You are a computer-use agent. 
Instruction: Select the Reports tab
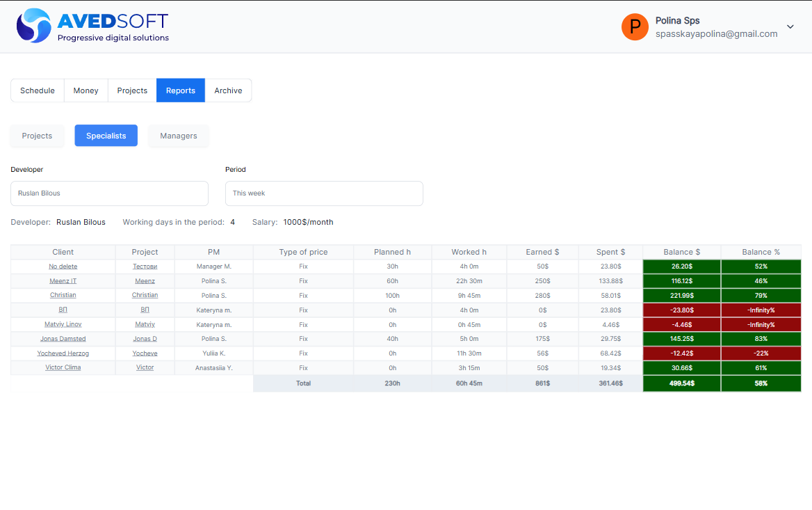click(x=181, y=90)
